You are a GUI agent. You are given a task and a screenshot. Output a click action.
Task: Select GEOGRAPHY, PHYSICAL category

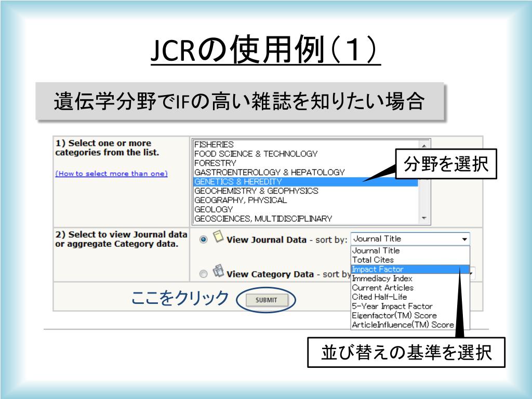305,200
